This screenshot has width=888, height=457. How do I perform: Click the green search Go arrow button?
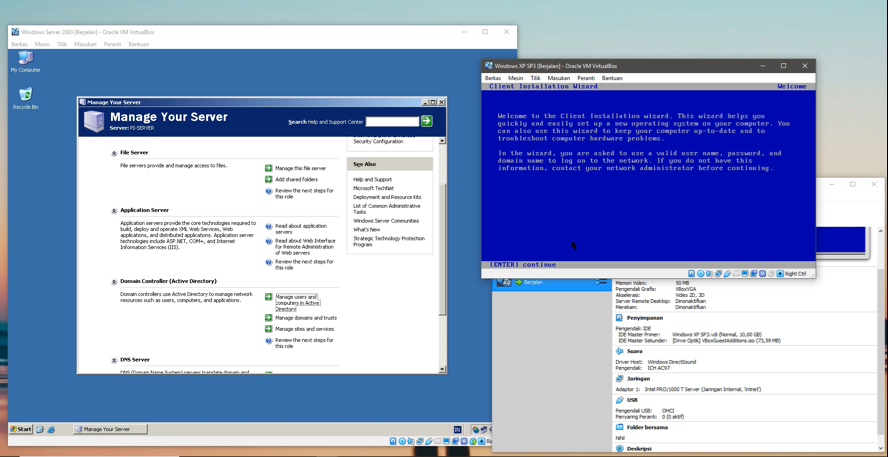426,121
